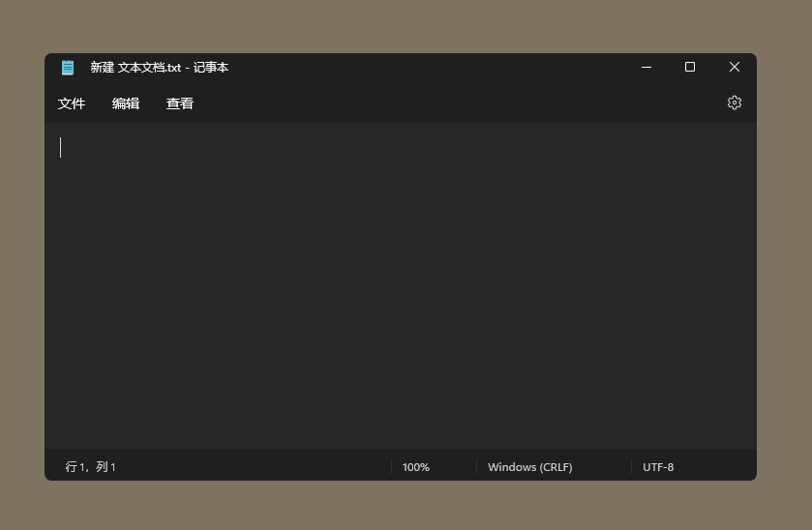Maximize the Notepad window
The image size is (812, 530).
pos(690,68)
